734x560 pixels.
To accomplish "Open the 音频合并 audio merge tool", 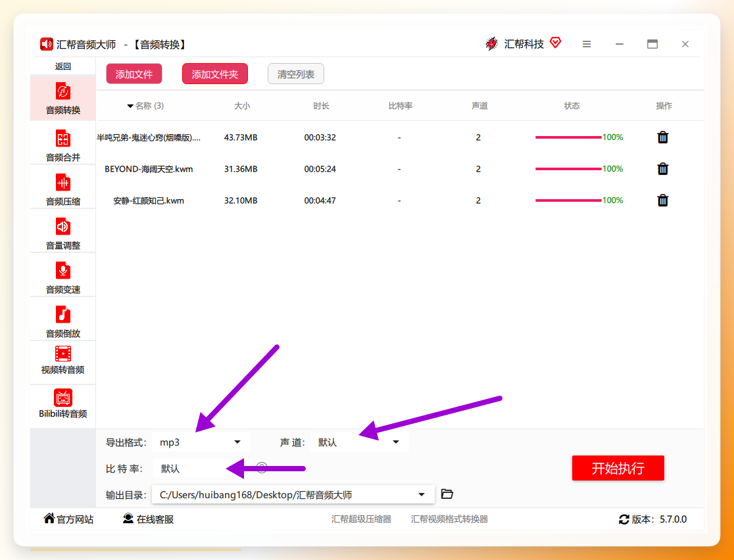I will coord(62,145).
